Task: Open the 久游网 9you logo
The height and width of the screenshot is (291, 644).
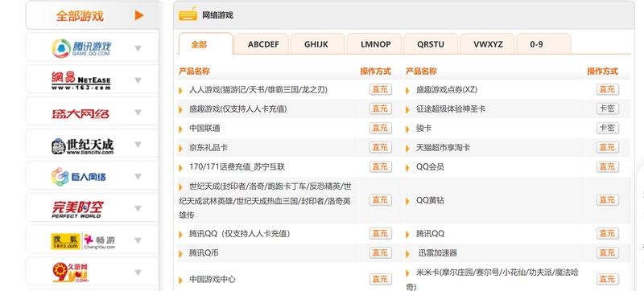Action: coord(71,273)
